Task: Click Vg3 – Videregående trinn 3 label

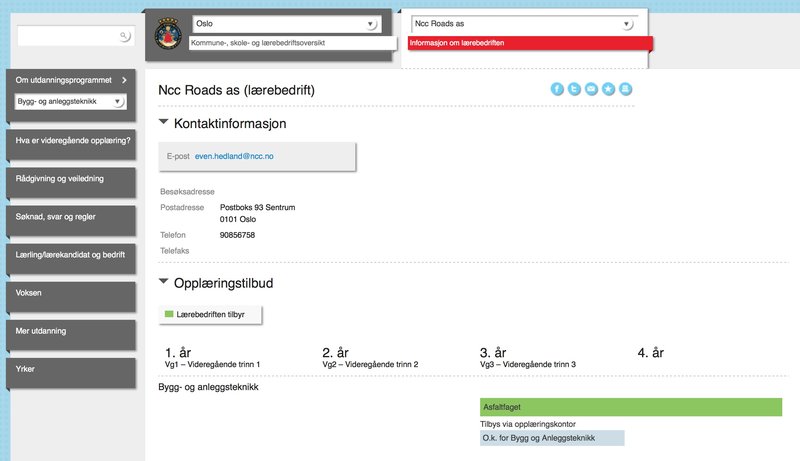Action: pyautogui.click(x=528, y=365)
